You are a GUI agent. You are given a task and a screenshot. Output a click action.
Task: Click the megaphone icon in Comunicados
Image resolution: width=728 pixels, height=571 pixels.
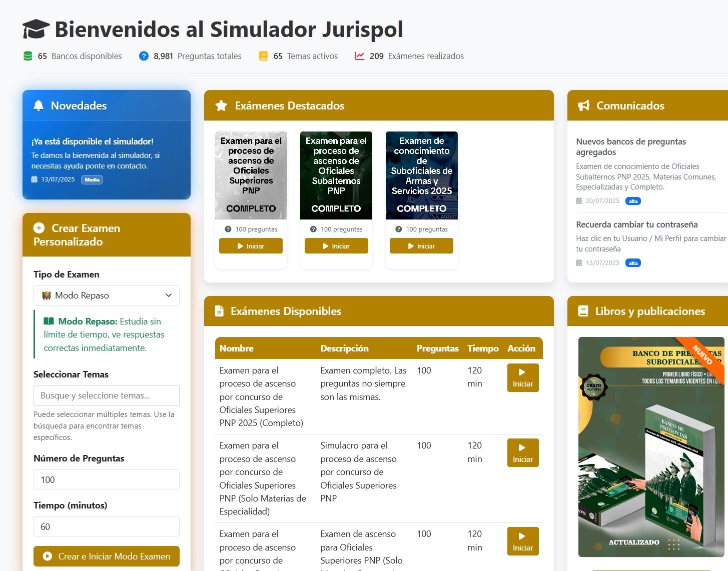pos(583,105)
